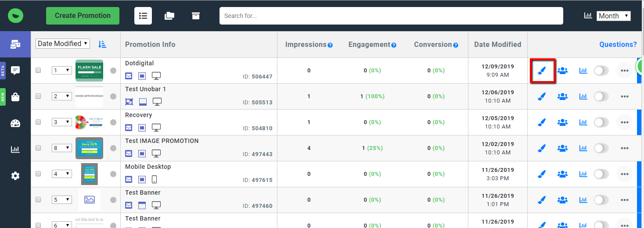Open more options for Test IMAGE PROMOTION
The height and width of the screenshot is (228, 644).
pos(624,148)
